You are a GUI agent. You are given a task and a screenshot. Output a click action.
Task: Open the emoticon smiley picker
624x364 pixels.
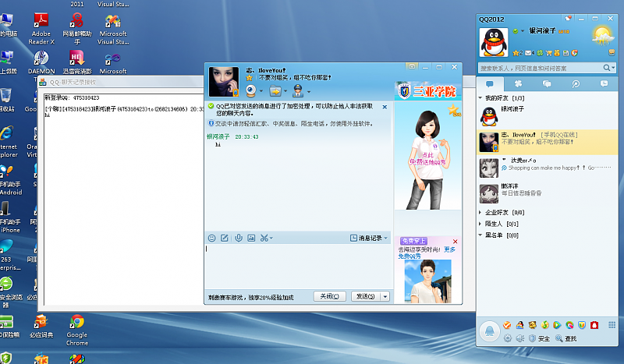[211, 238]
